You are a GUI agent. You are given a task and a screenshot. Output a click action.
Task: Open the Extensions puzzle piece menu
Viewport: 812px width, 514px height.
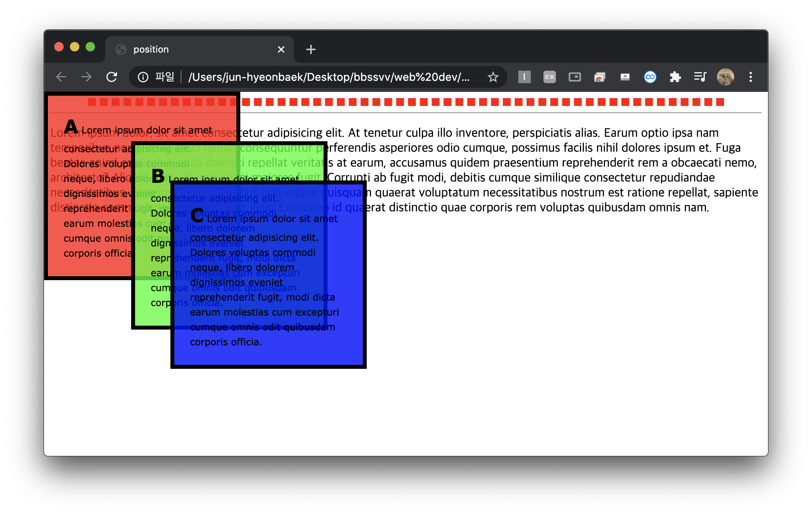(x=675, y=77)
